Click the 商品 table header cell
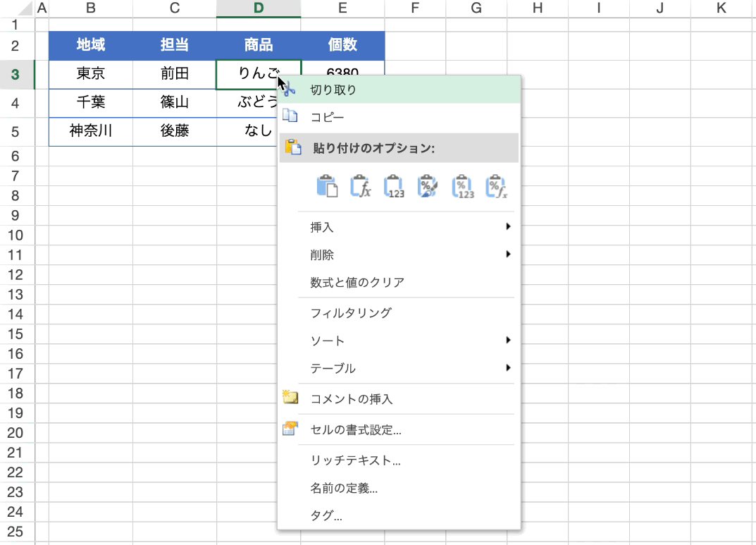 click(259, 46)
